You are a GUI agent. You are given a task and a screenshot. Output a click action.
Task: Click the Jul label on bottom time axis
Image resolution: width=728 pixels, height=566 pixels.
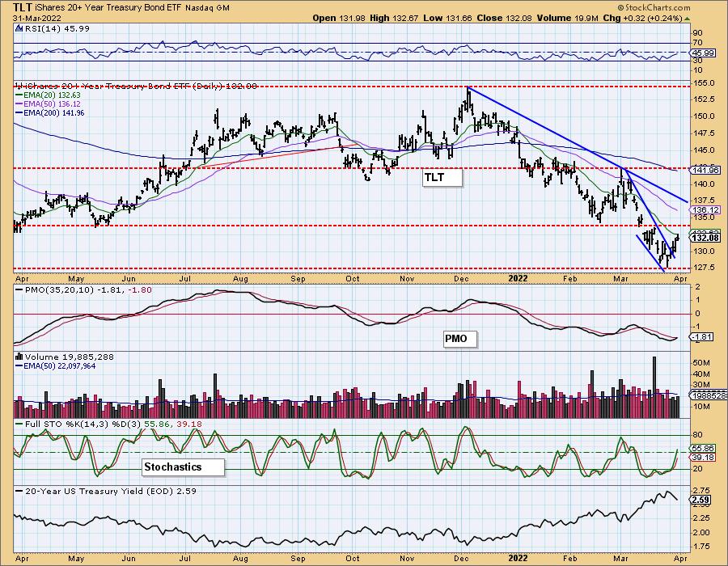point(184,559)
